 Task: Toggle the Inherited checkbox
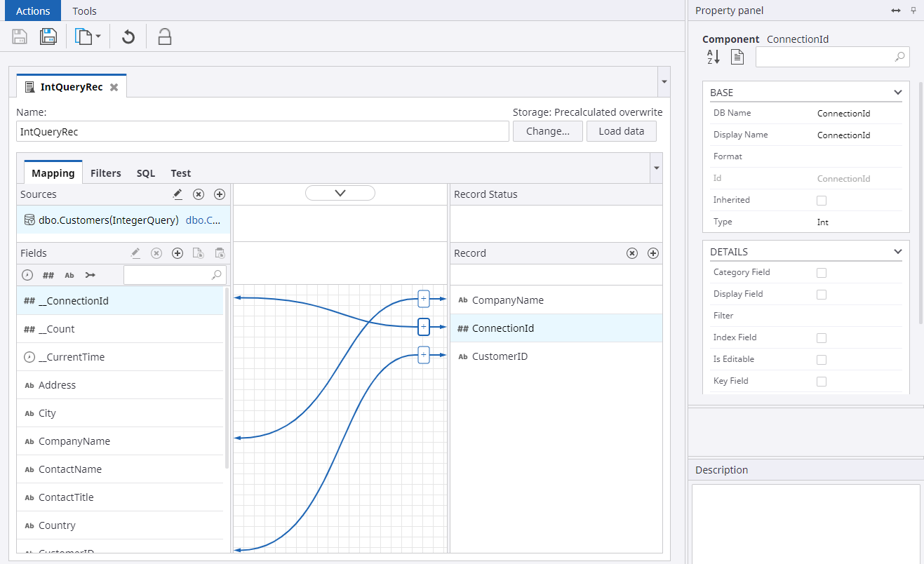click(x=822, y=201)
